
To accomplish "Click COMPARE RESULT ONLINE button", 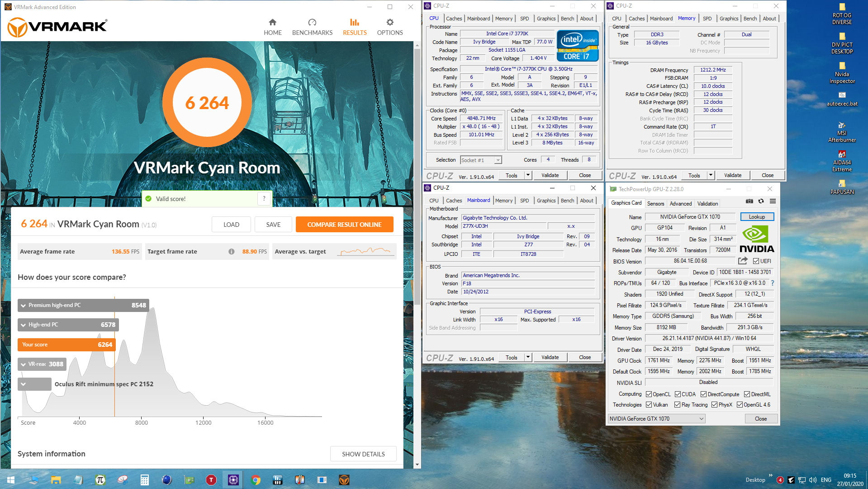I will pos(344,225).
